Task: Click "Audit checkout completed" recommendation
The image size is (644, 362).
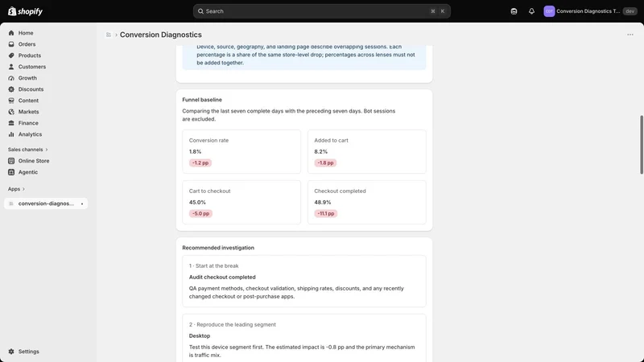Action: click(x=222, y=277)
